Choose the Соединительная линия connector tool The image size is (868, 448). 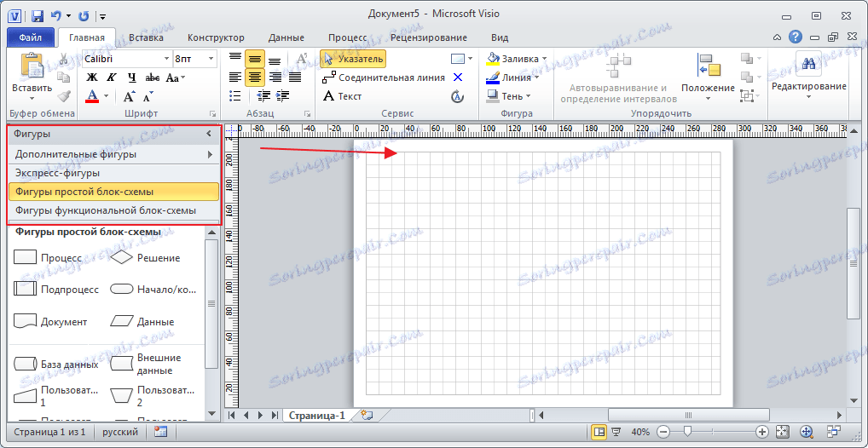tap(383, 78)
